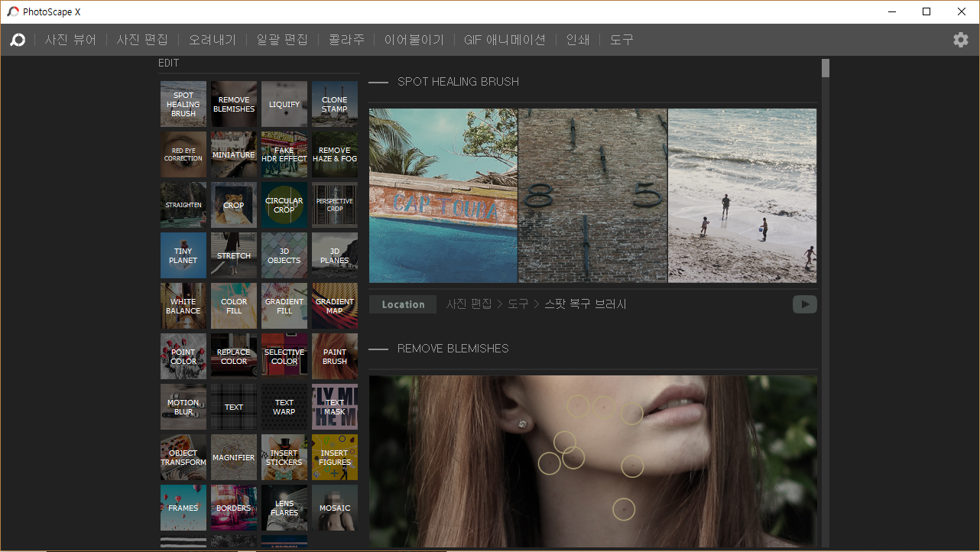Choose the 3D Objects tile

pyautogui.click(x=284, y=255)
